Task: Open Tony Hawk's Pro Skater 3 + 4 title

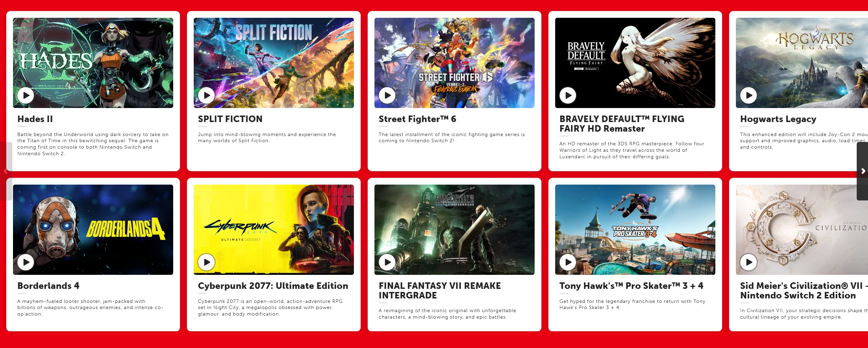Action: [631, 286]
